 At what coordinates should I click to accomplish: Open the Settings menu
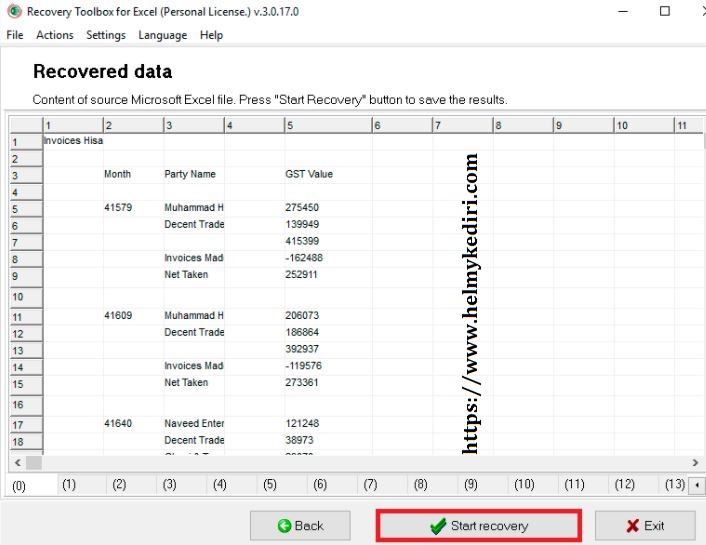coord(106,35)
